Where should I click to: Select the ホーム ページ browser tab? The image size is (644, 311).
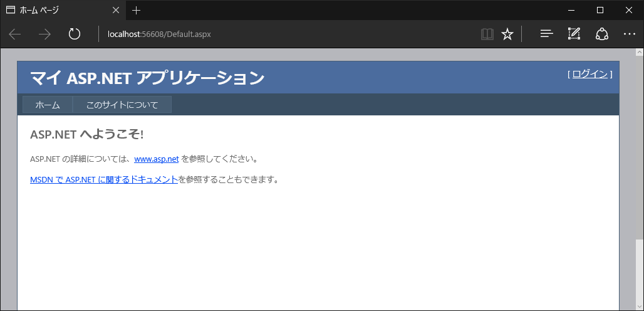point(56,10)
